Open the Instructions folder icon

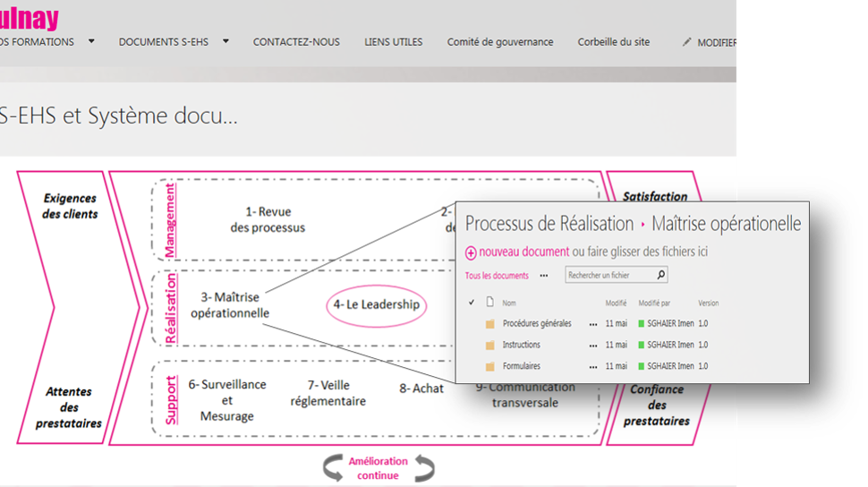point(489,345)
